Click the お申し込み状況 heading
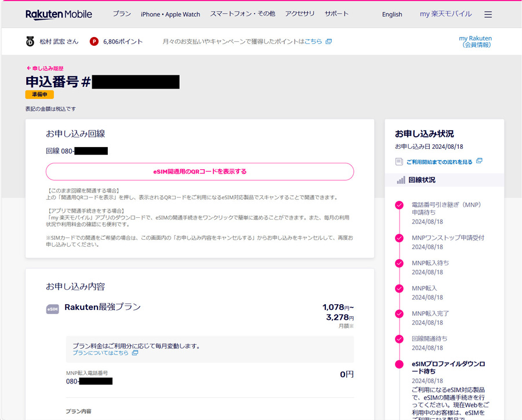This screenshot has width=522, height=420. [424, 134]
